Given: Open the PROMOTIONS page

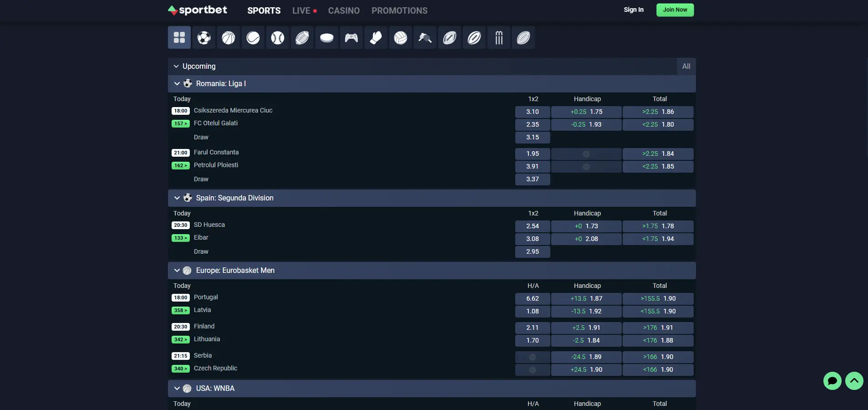Looking at the screenshot, I should pyautogui.click(x=399, y=10).
